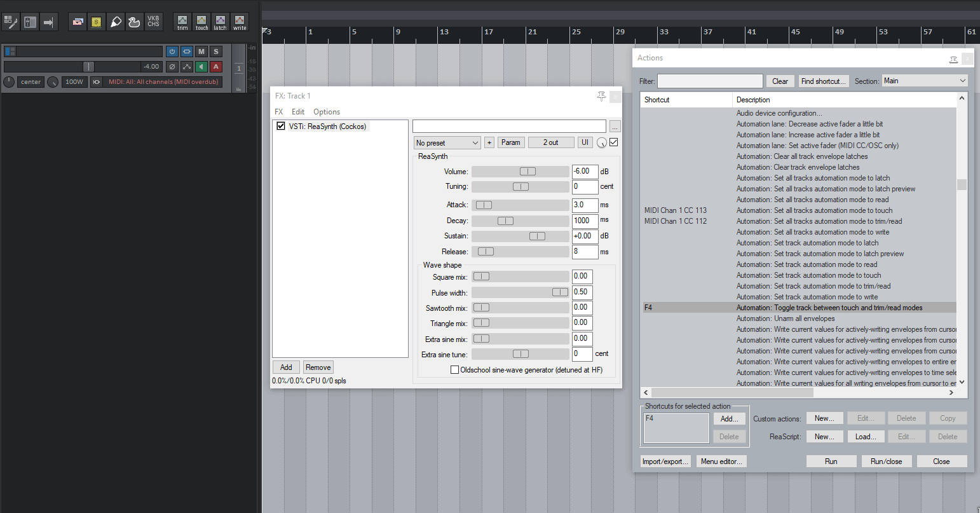Click Shortcut column header

pyautogui.click(x=686, y=100)
